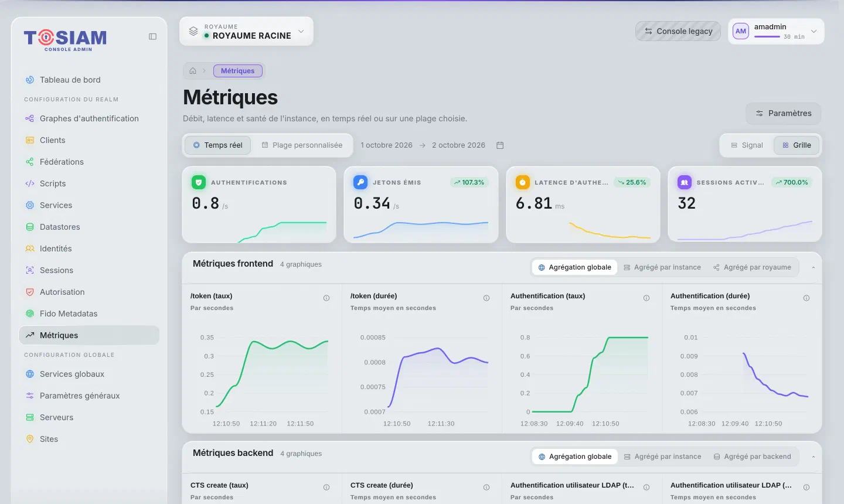Go to Serveurs page
The height and width of the screenshot is (504, 844).
[x=89, y=417]
